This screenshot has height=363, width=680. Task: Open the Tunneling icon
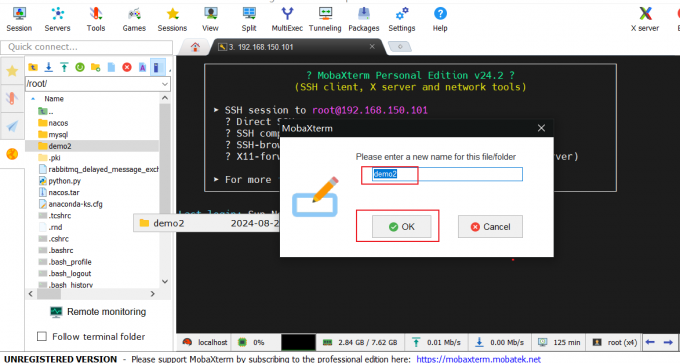325,20
